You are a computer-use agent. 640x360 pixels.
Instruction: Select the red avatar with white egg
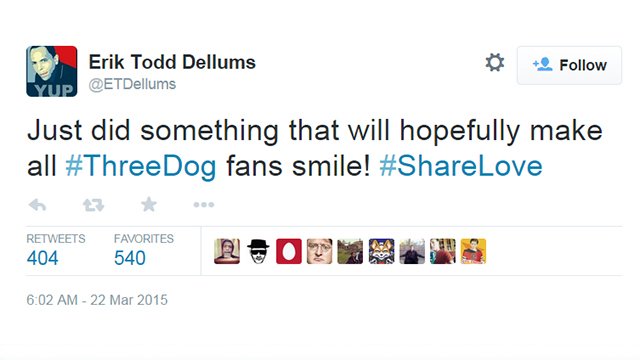pyautogui.click(x=289, y=251)
